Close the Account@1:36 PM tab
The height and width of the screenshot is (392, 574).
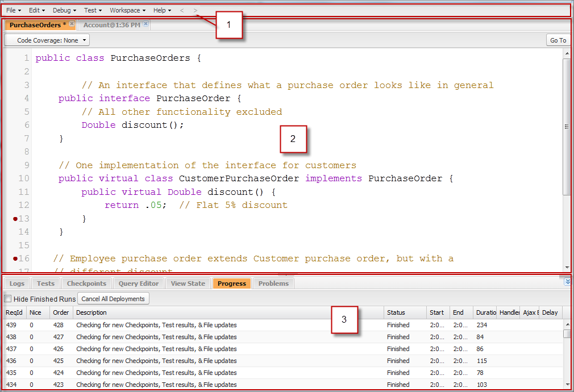click(x=146, y=23)
